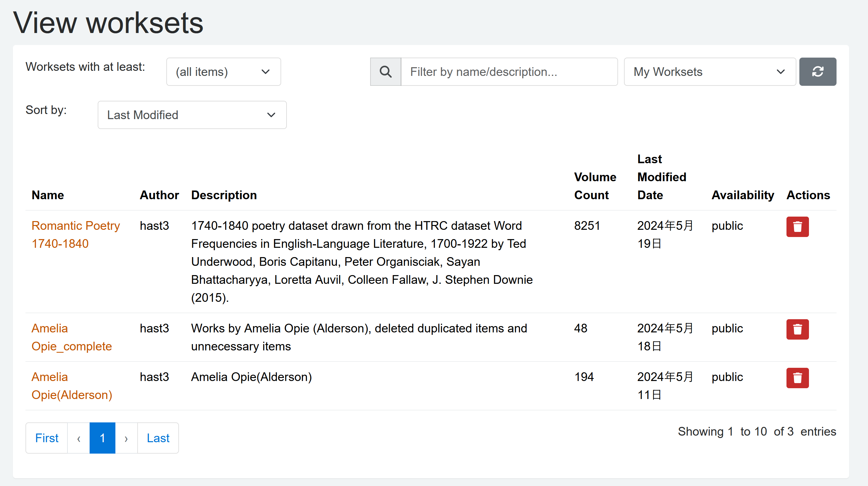This screenshot has height=486, width=868.
Task: Click the Last Modified Date column header
Action: pyautogui.click(x=661, y=177)
